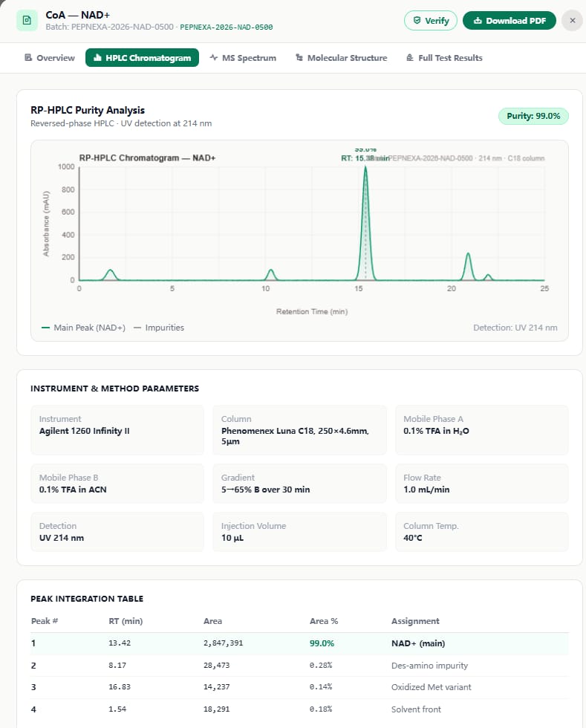Click area value 14,237
Screen dimensions: 586x728
point(216,687)
